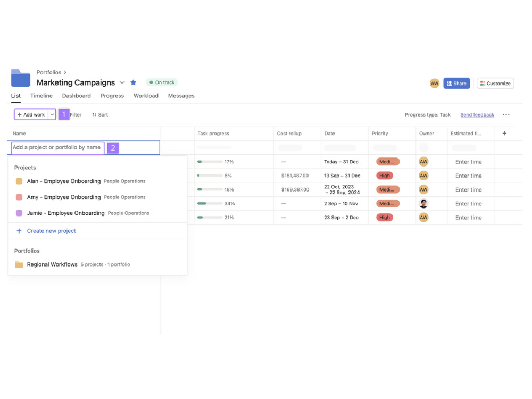
Task: Change Medium priority in the 34% row
Action: point(387,204)
